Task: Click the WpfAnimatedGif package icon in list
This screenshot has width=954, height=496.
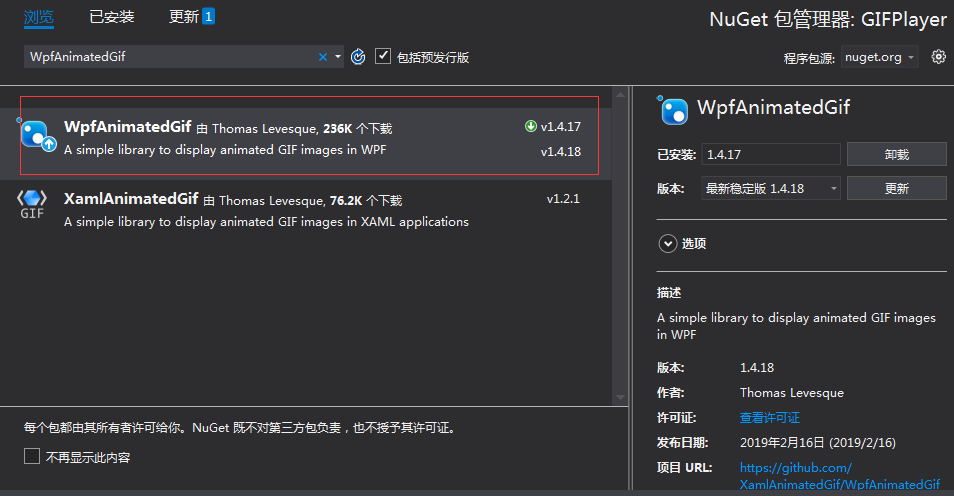Action: click(38, 136)
